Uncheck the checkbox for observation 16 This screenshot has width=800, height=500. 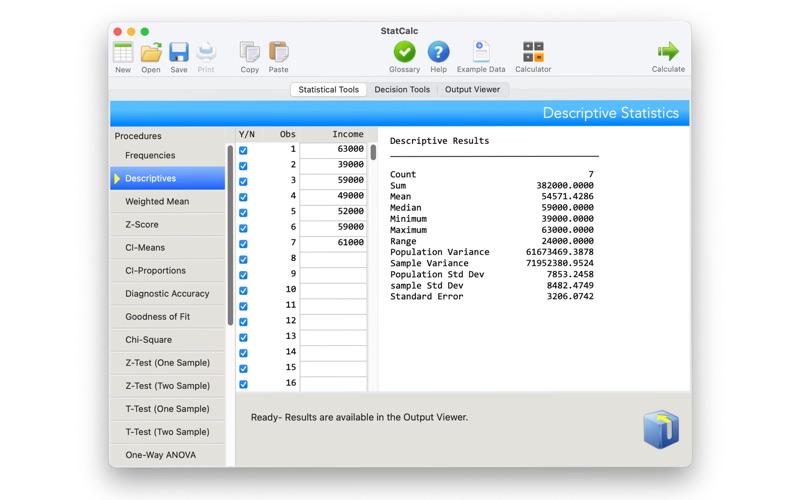pyautogui.click(x=243, y=384)
